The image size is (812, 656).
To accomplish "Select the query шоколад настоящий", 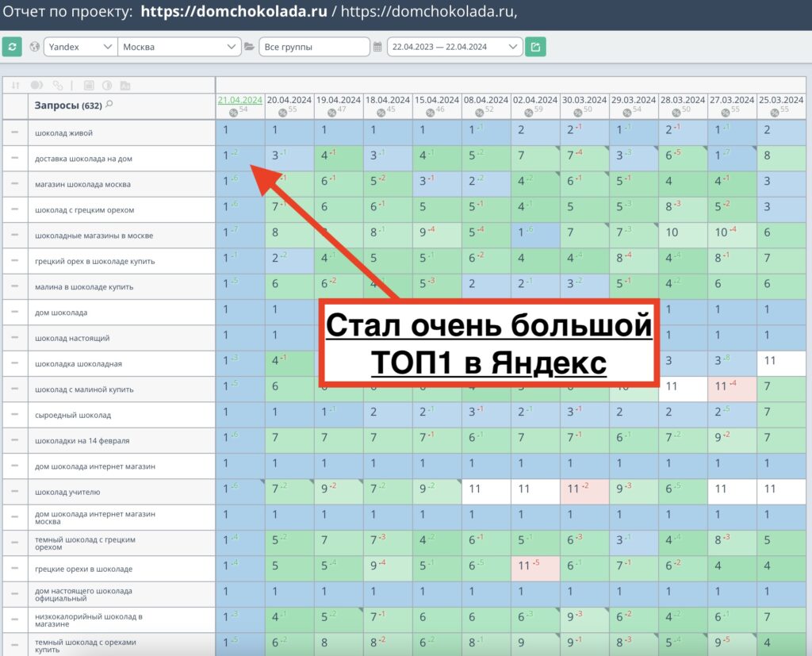I will click(72, 338).
